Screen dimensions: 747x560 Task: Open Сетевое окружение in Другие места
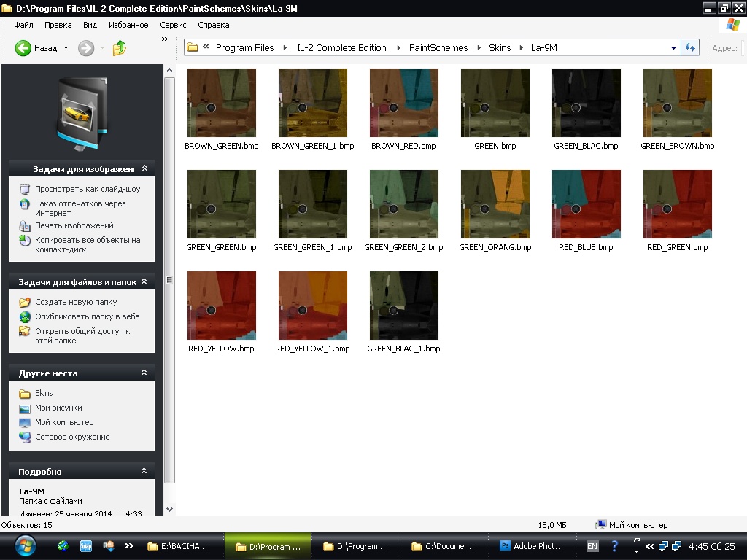point(72,437)
